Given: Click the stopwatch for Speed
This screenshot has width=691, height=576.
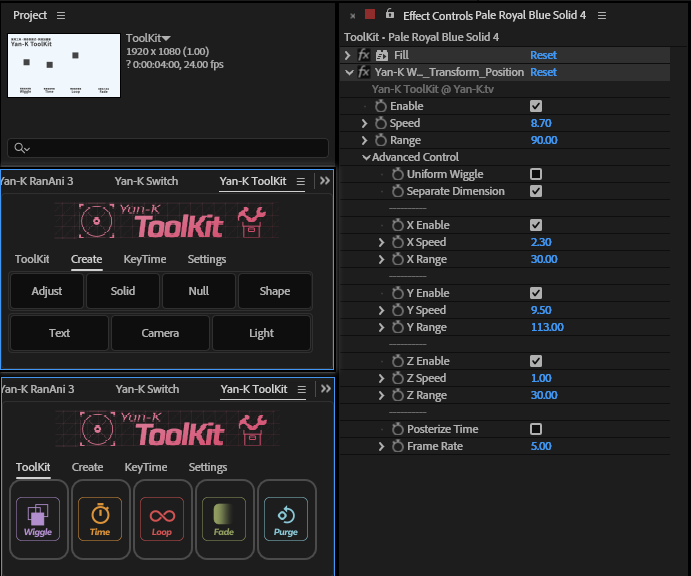Looking at the screenshot, I should click(x=381, y=123).
